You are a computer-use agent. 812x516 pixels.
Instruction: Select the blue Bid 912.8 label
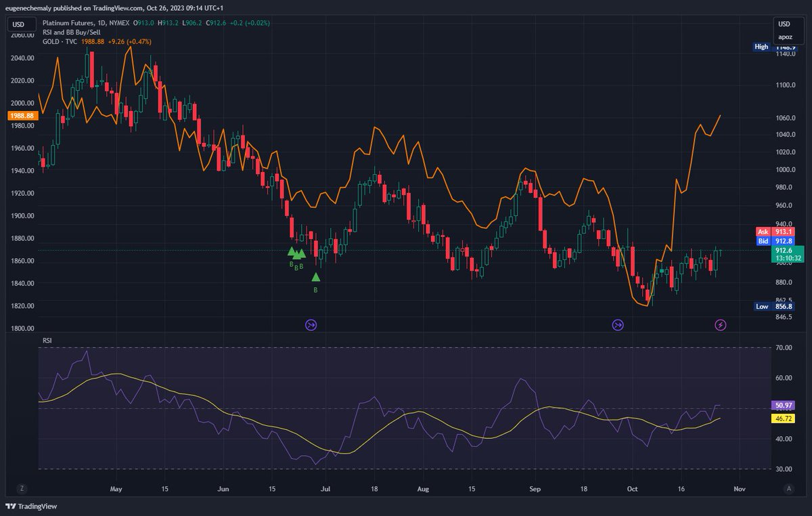[x=775, y=241]
